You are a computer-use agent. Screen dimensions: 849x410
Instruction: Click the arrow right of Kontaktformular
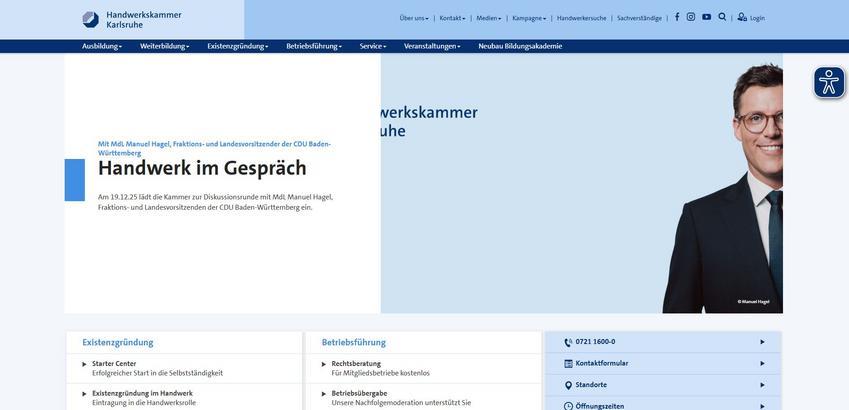point(762,363)
